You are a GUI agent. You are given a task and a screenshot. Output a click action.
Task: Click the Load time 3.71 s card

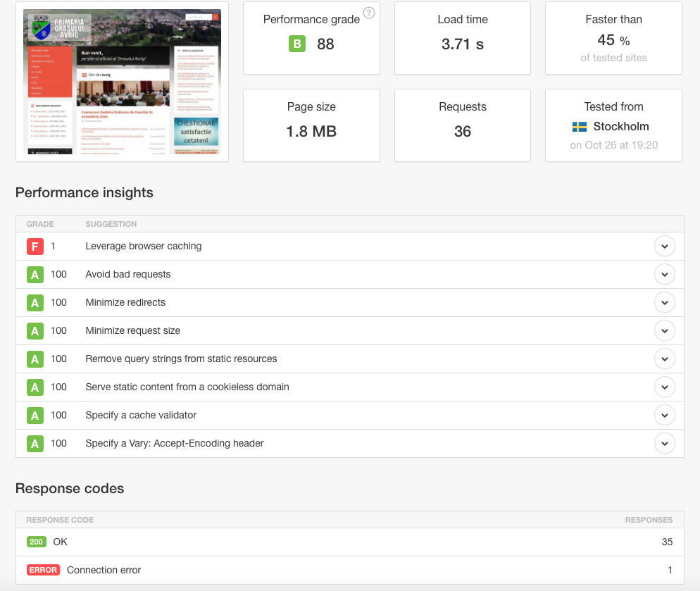pos(463,38)
